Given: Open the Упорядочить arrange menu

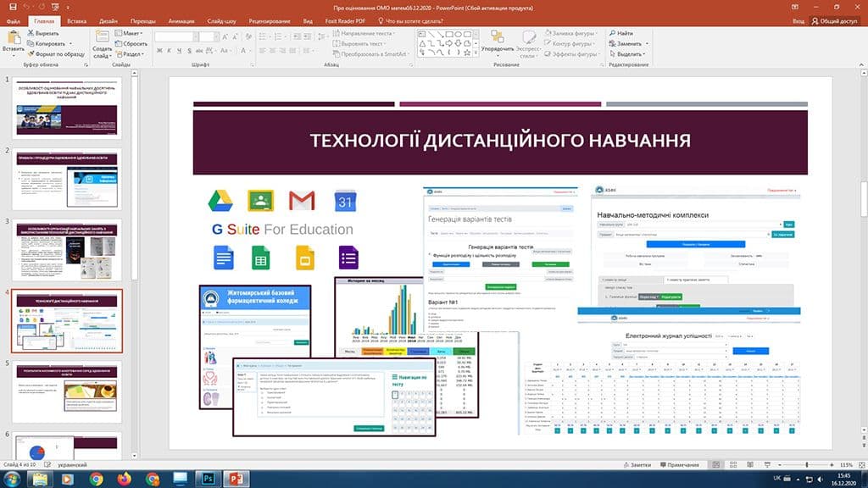Looking at the screenshot, I should pyautogui.click(x=498, y=42).
